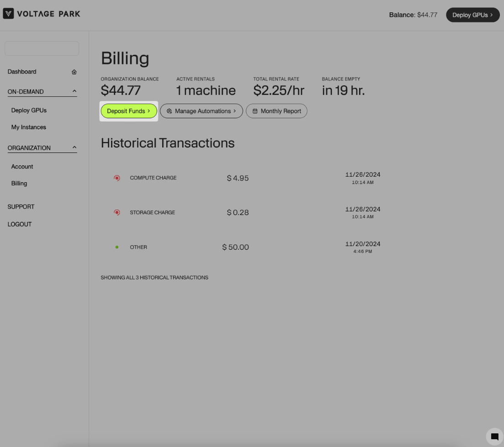Collapse the Organization sidebar section
Screen dimensions: 504x447
[74, 147]
